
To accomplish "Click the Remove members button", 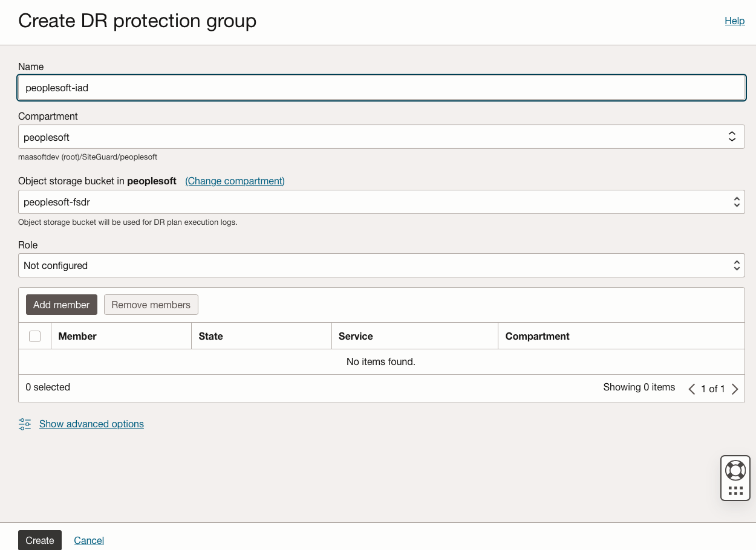I will tap(151, 305).
